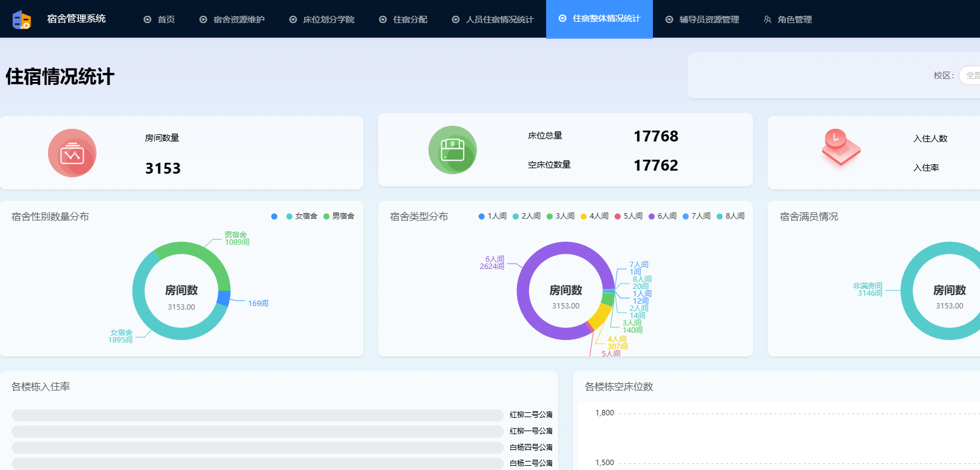Click the circle icon beside 辅导员资源管理
The image size is (980, 470).
point(669,19)
